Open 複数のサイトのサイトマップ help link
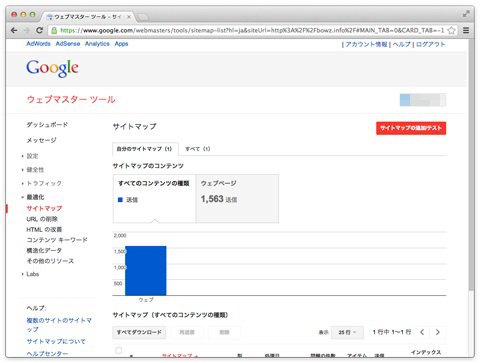This screenshot has height=363, width=480. tap(59, 325)
